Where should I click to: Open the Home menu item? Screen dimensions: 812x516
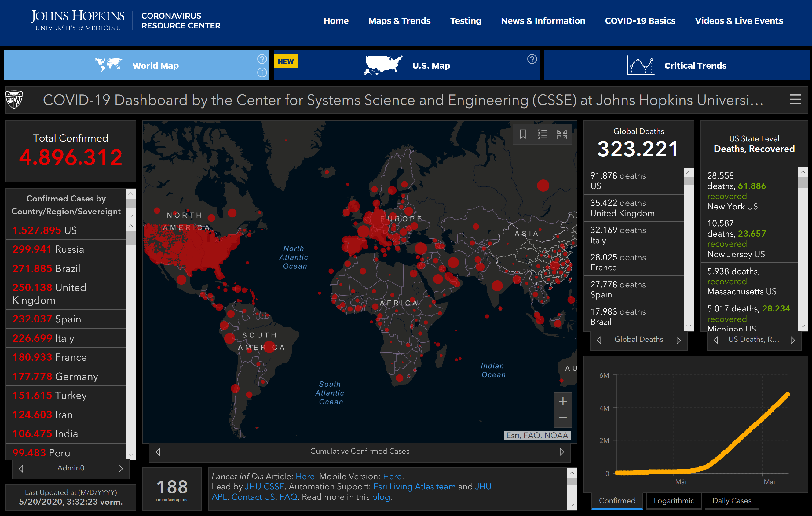[x=336, y=21]
